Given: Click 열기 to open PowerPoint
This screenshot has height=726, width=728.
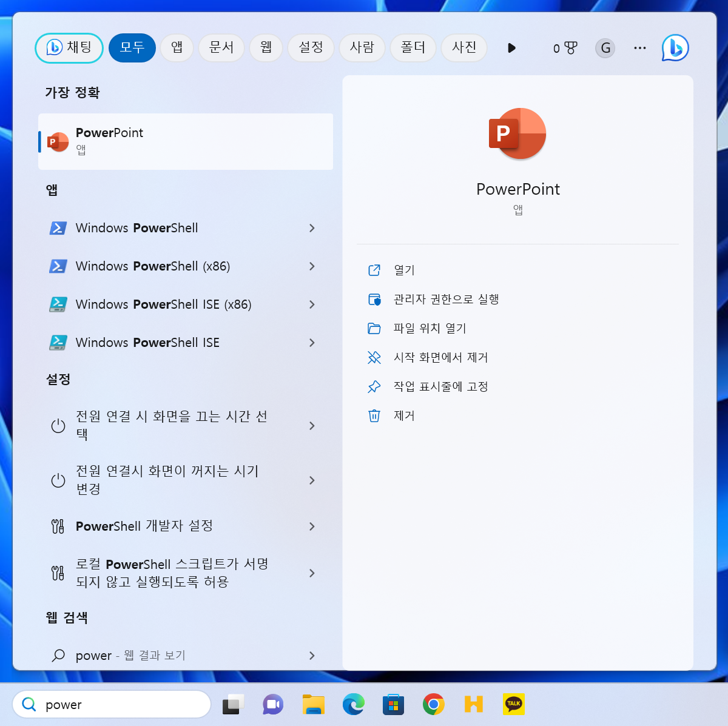Looking at the screenshot, I should pos(404,270).
